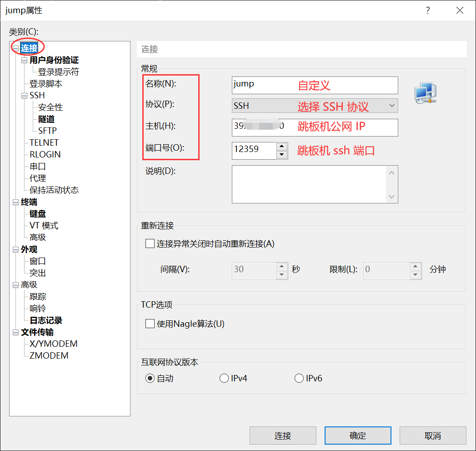Select 响铃 tree item
Screen dimensions: 476x451
click(x=38, y=309)
